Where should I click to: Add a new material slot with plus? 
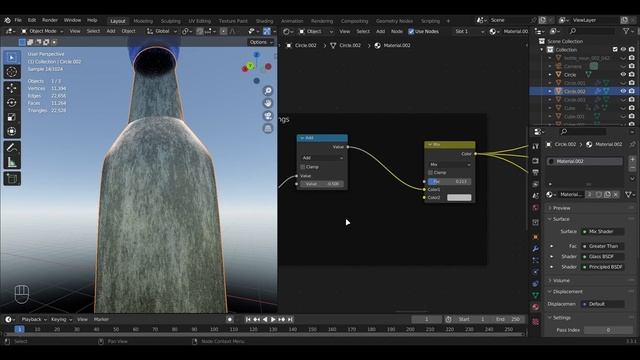click(632, 159)
